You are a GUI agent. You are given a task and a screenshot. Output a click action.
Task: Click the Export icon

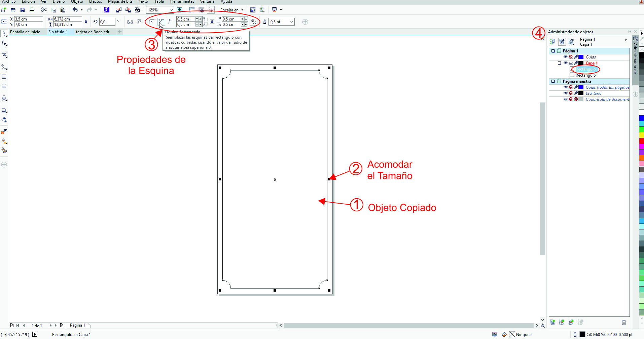[128, 10]
